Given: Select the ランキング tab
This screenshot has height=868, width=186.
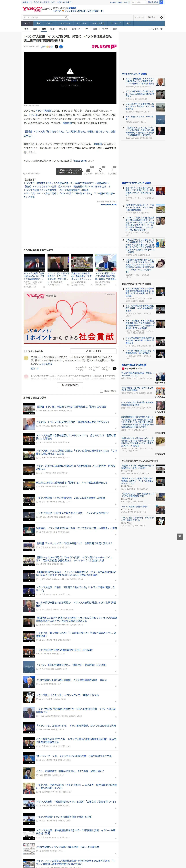Looking at the screenshot, I should [x=115, y=24].
